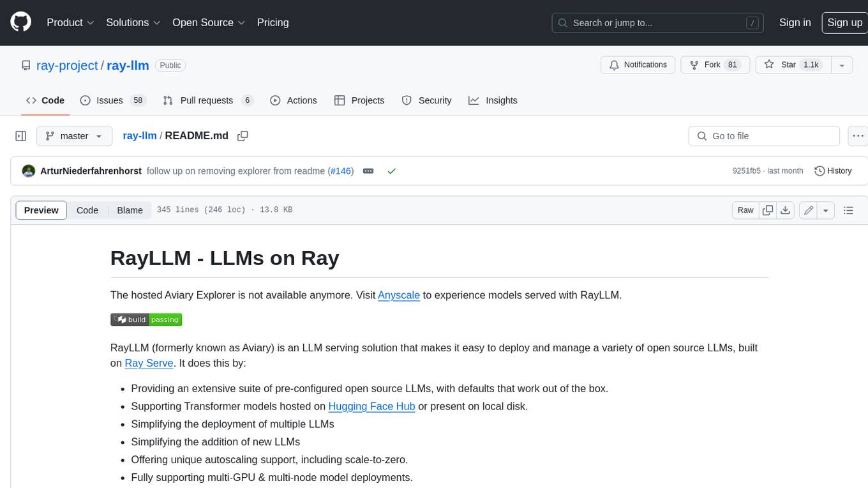Switch to the Projects tab

(x=359, y=100)
